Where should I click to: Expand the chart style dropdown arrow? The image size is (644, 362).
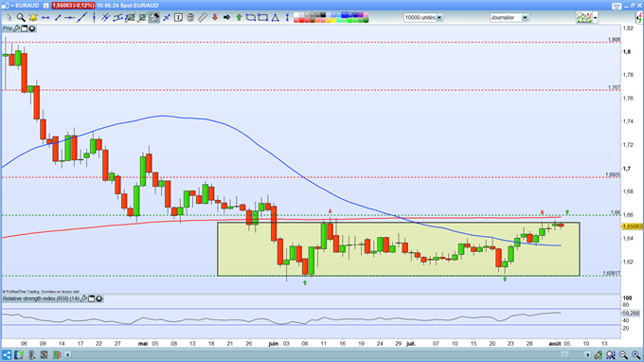(595, 18)
